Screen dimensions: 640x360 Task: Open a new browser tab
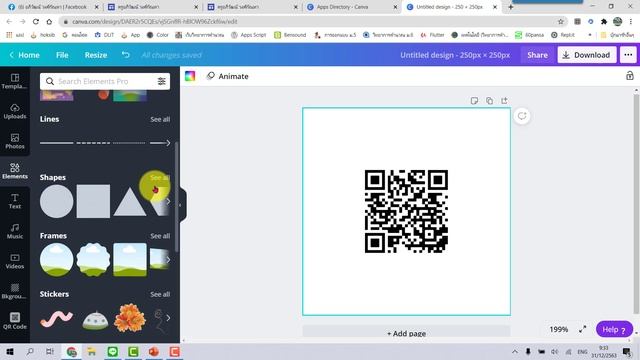pyautogui.click(x=510, y=7)
